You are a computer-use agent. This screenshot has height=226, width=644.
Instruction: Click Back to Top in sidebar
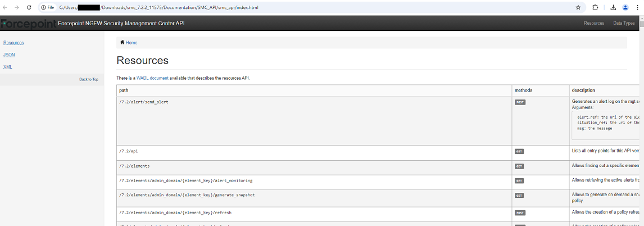tap(89, 79)
